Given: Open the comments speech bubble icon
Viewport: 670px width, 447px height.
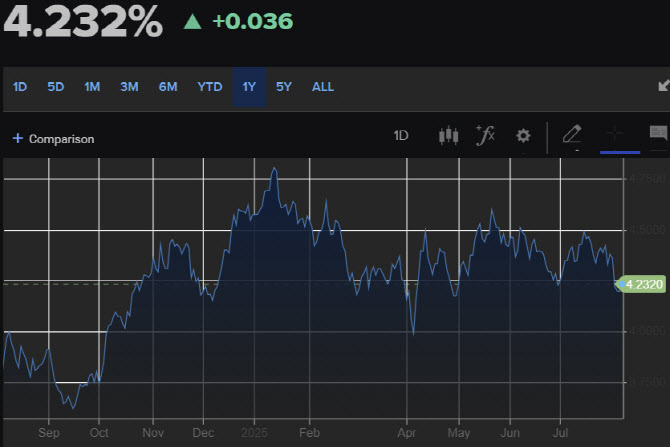Looking at the screenshot, I should tap(658, 133).
